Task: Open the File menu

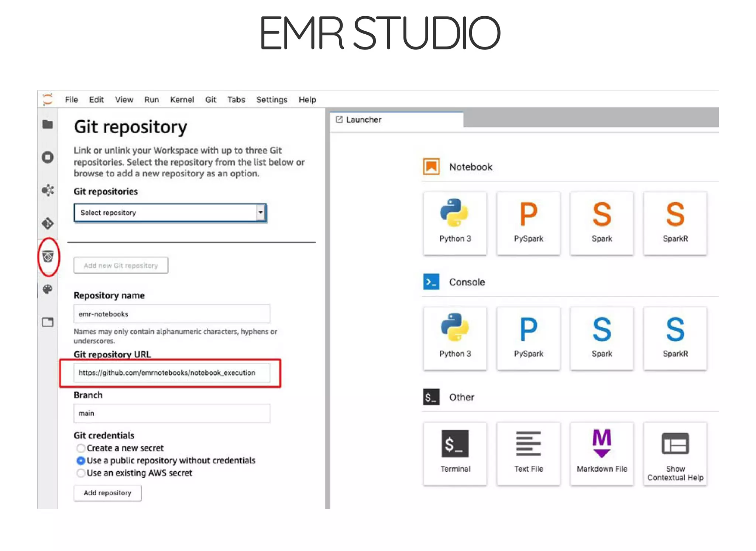Action: [x=71, y=100]
